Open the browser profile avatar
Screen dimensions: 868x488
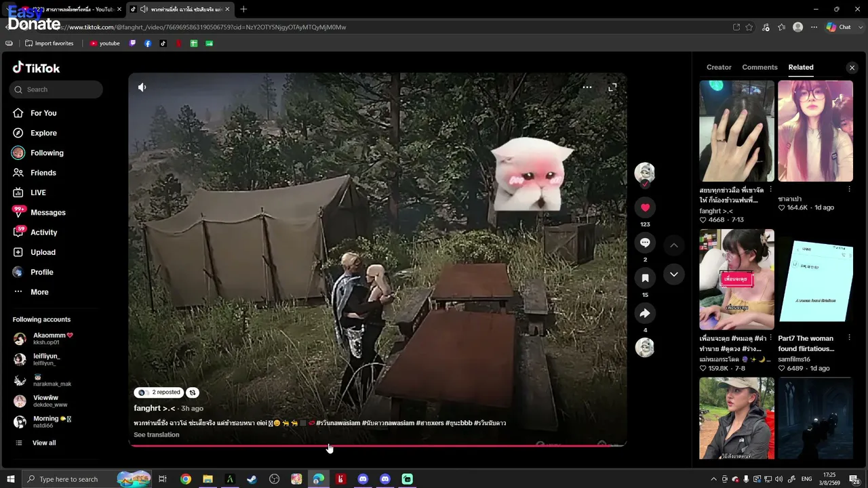pyautogui.click(x=798, y=27)
